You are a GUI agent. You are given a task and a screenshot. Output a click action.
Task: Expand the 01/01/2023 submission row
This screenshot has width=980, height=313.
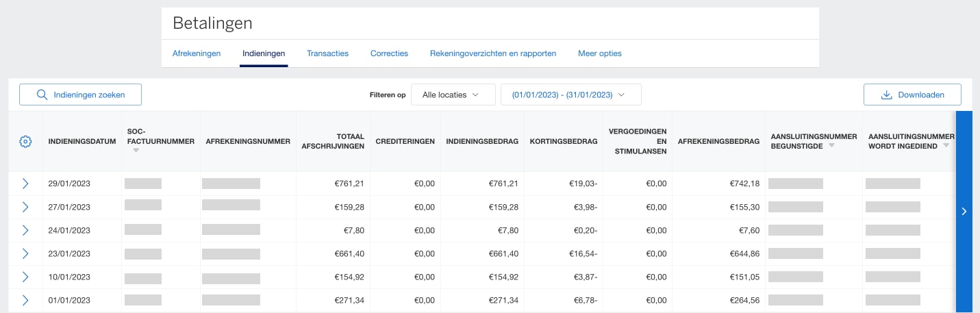[x=25, y=300]
